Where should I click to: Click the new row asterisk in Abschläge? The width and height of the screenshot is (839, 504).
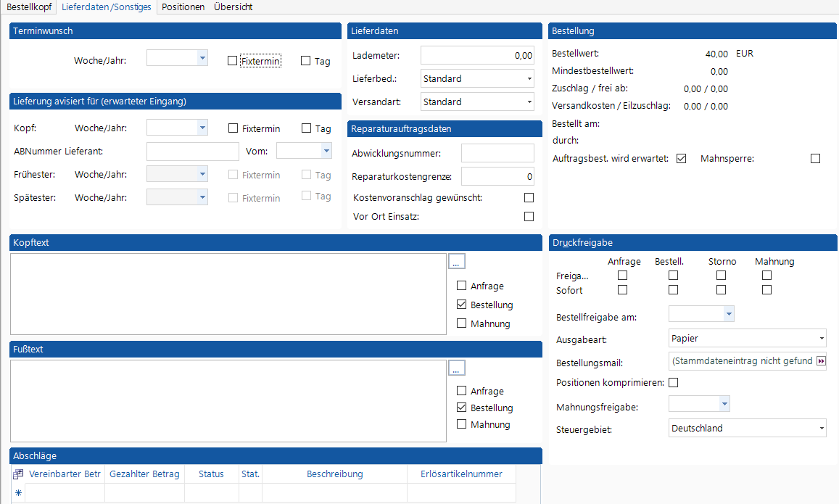[19, 493]
